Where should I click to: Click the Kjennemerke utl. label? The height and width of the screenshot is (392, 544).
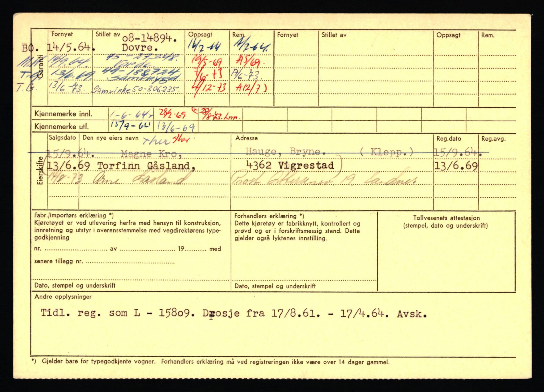tap(61, 127)
